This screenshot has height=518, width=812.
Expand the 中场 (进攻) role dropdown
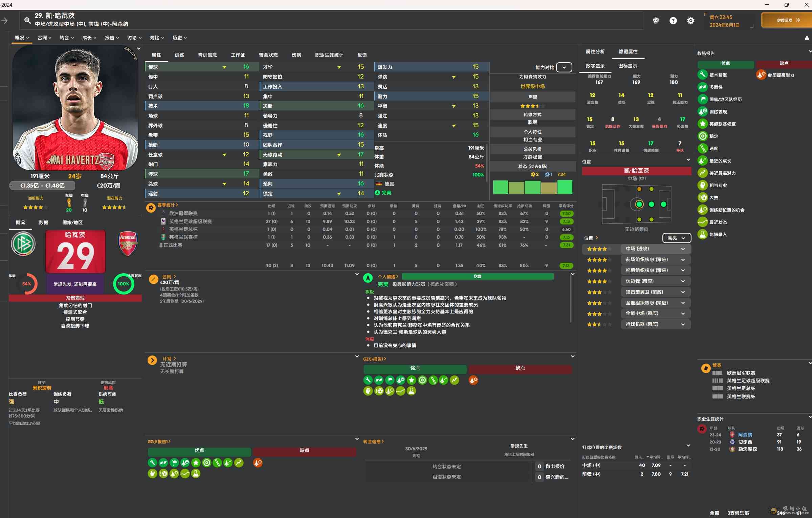(x=656, y=249)
